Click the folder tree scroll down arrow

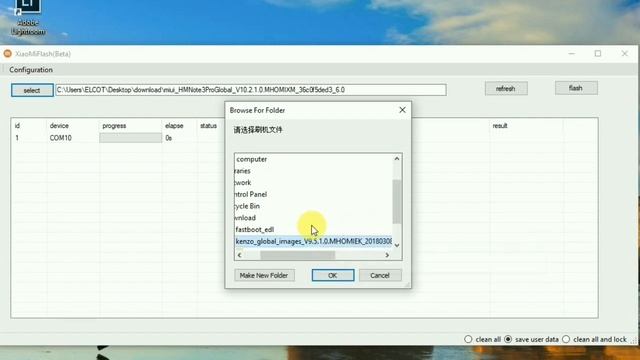pos(397,245)
